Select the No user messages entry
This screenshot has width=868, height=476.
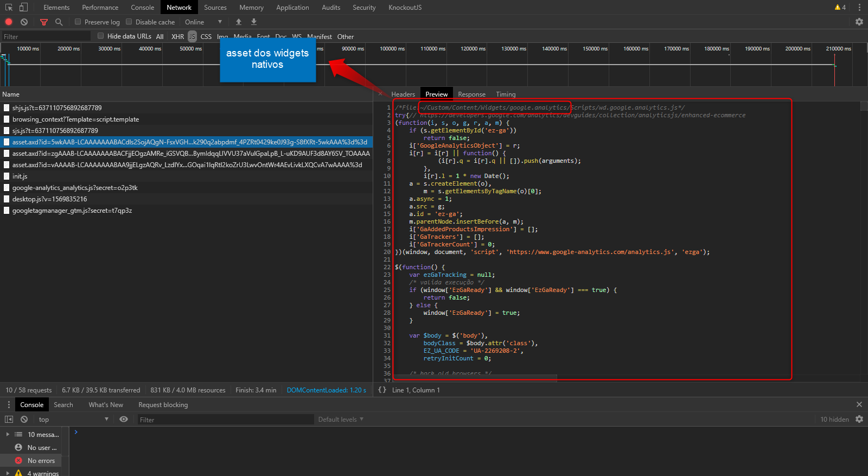(x=31, y=448)
